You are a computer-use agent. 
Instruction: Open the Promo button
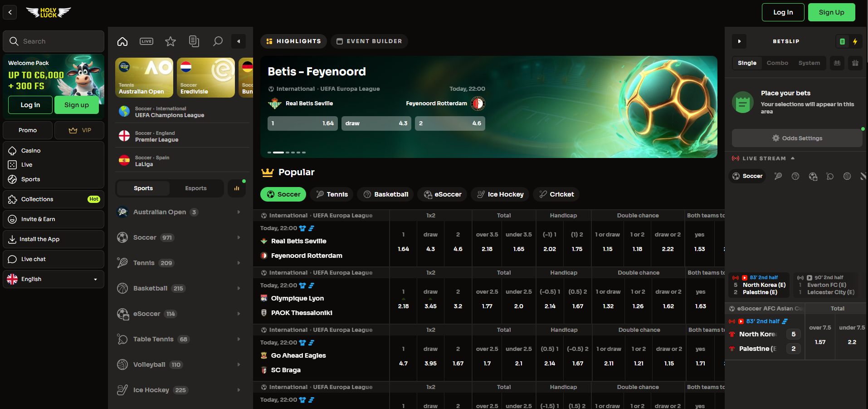coord(28,130)
